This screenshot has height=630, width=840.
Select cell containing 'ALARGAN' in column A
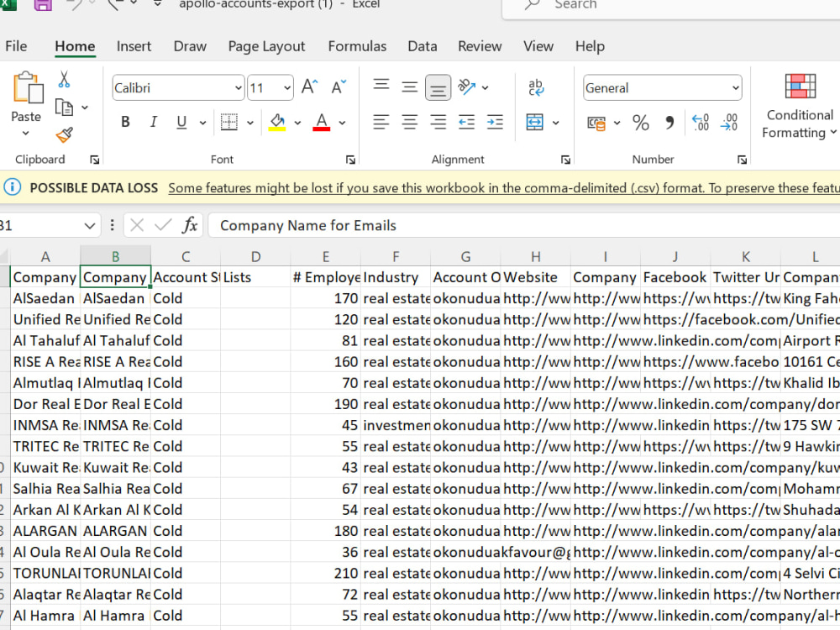[45, 531]
